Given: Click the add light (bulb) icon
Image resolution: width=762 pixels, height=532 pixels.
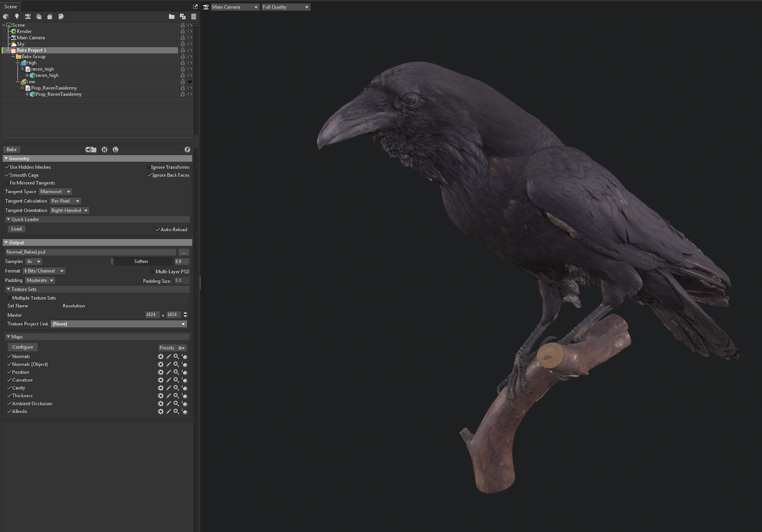Looking at the screenshot, I should coord(17,17).
